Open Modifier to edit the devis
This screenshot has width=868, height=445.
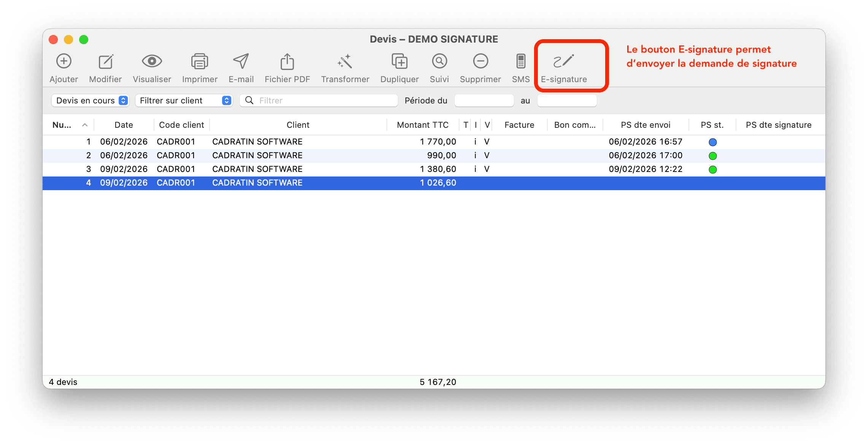tap(105, 61)
